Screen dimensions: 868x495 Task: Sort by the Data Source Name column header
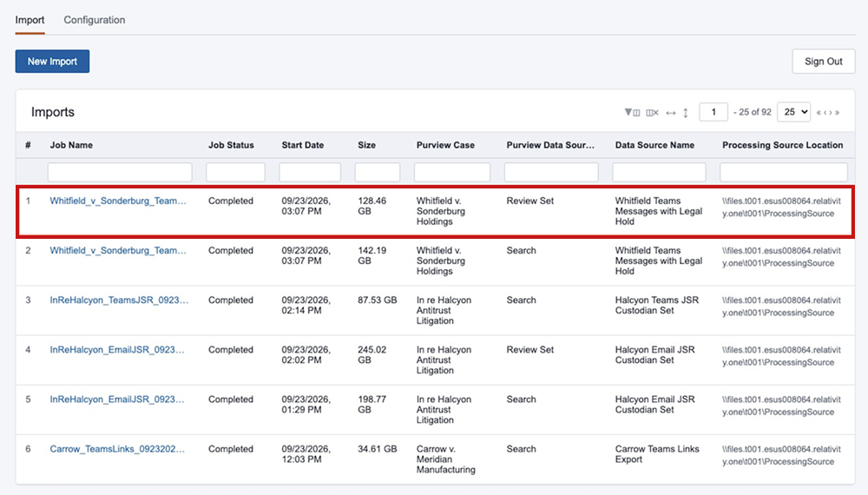654,145
